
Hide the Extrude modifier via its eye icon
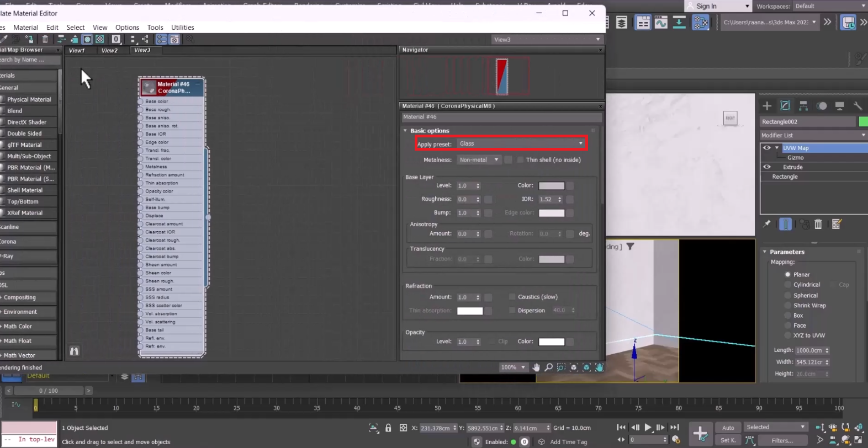click(x=767, y=167)
